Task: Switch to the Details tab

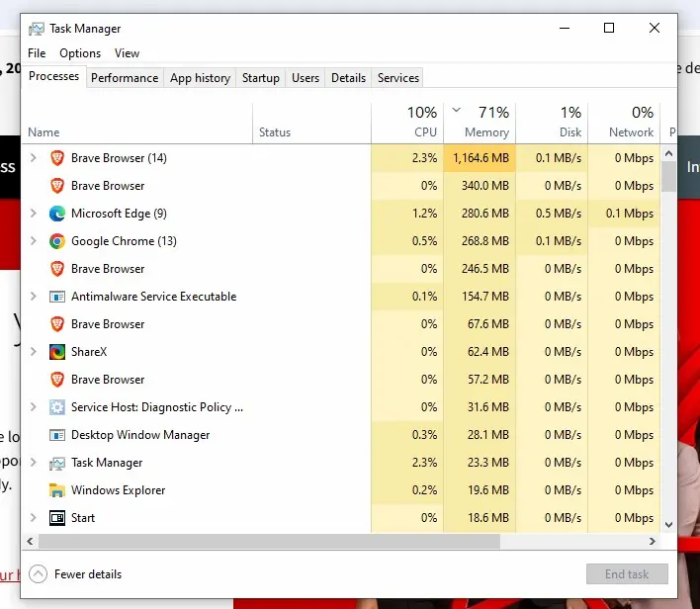Action: [348, 78]
